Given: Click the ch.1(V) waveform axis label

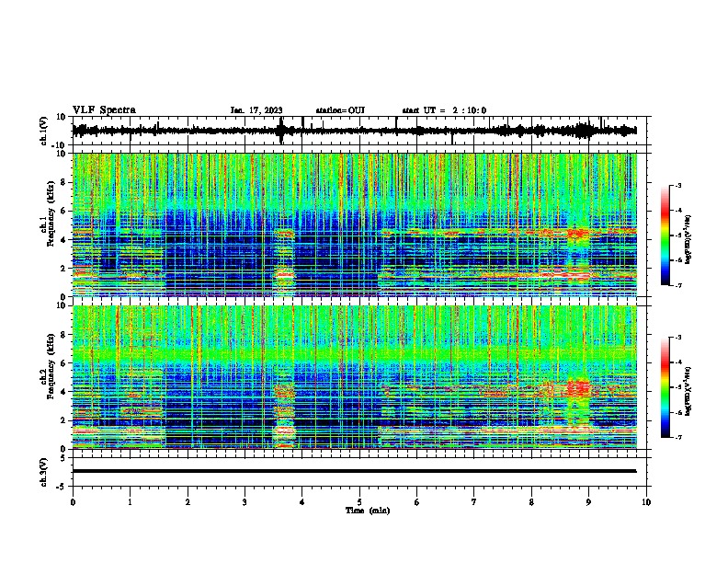Looking at the screenshot, I should [44, 131].
